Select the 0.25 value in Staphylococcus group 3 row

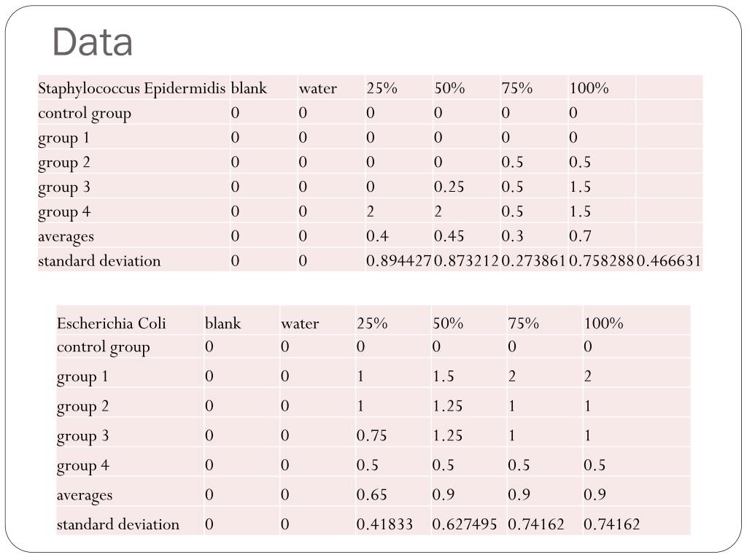tap(449, 187)
